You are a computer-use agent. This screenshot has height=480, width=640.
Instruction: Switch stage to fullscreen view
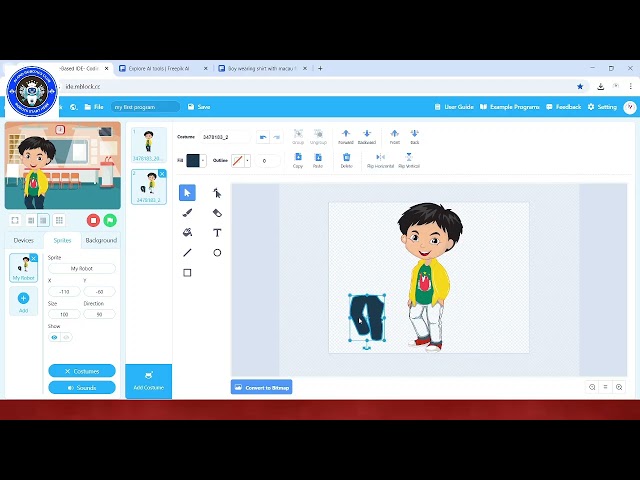click(15, 220)
